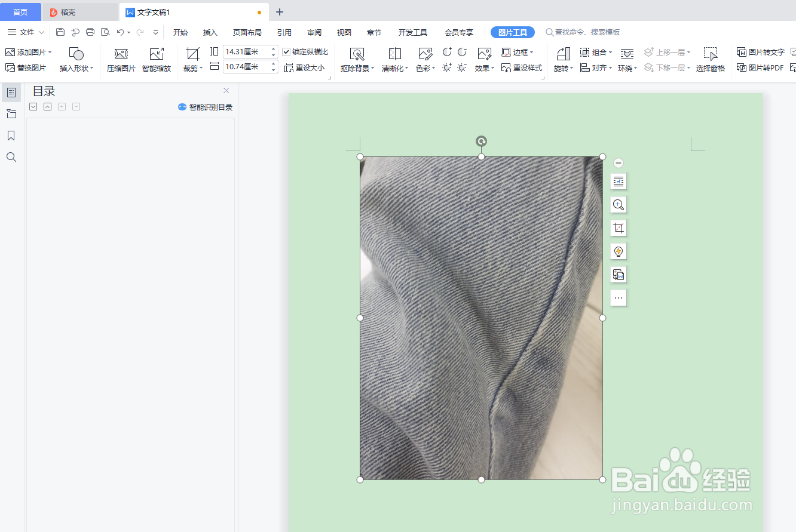
Task: Click 重设样式 reset style button
Action: 522,68
